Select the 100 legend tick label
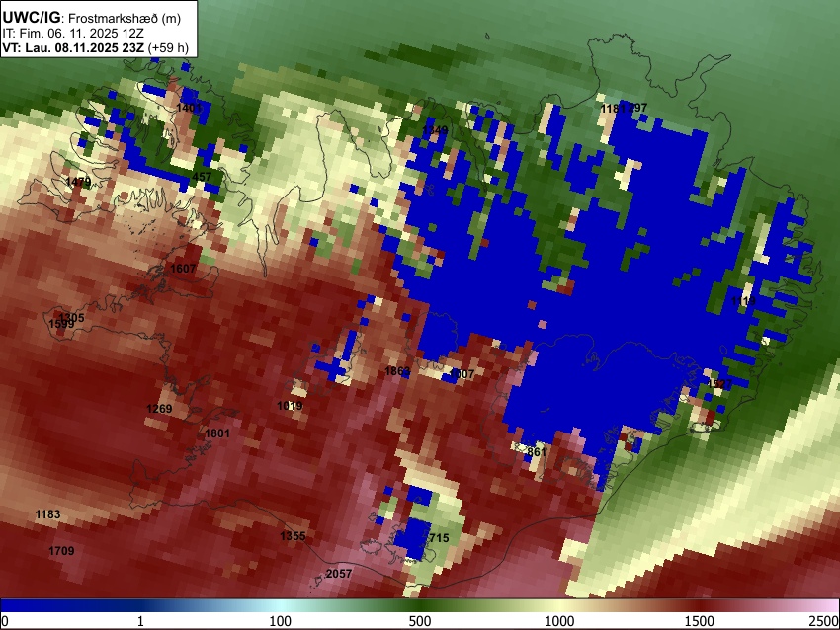The image size is (840, 630). (281, 621)
